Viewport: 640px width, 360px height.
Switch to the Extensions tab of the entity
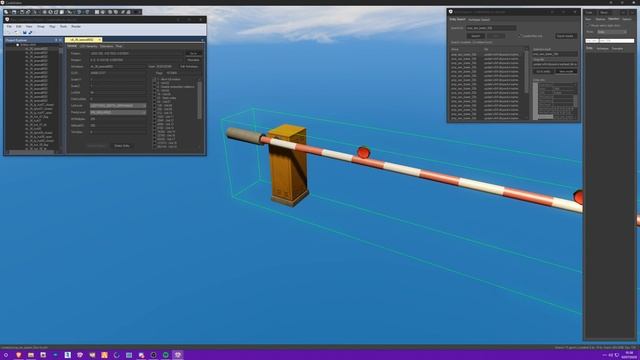107,46
